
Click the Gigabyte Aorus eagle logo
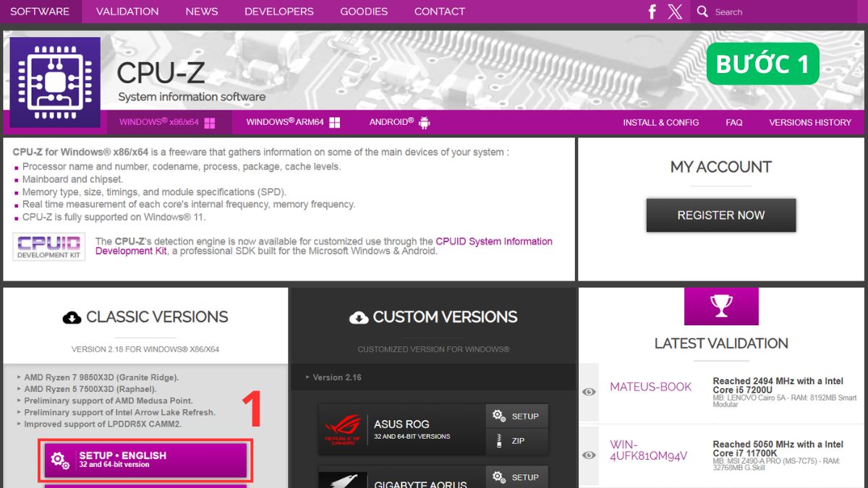343,481
